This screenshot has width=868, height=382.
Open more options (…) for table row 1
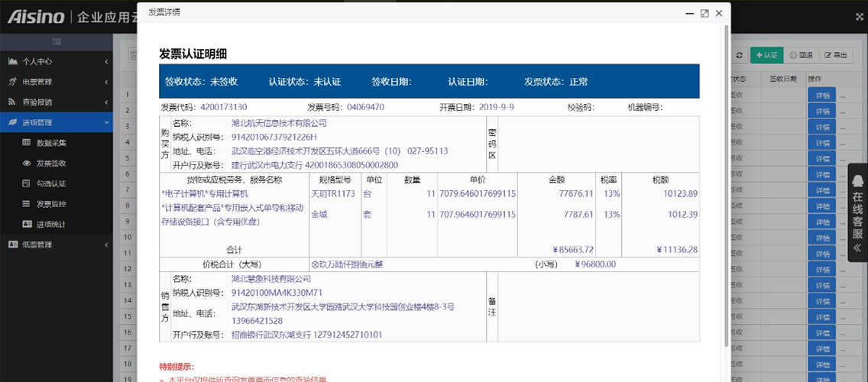coord(843,95)
